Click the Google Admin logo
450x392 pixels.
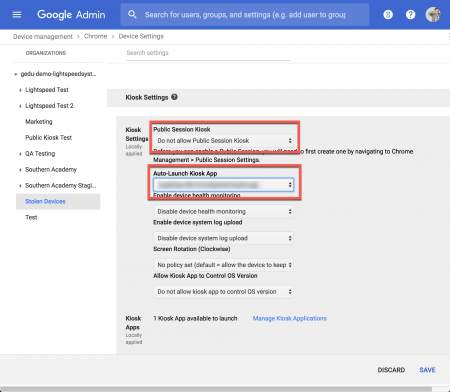(71, 15)
